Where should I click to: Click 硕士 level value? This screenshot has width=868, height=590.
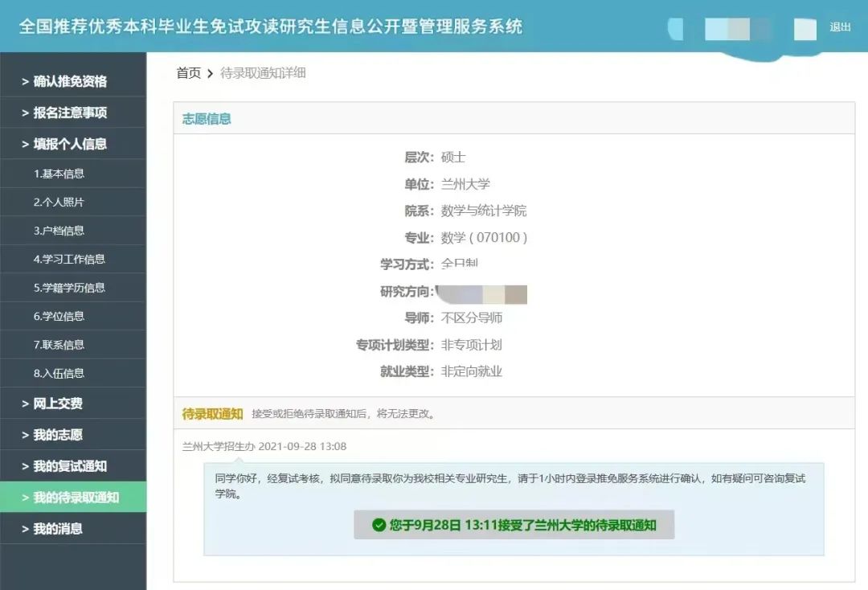point(452,158)
